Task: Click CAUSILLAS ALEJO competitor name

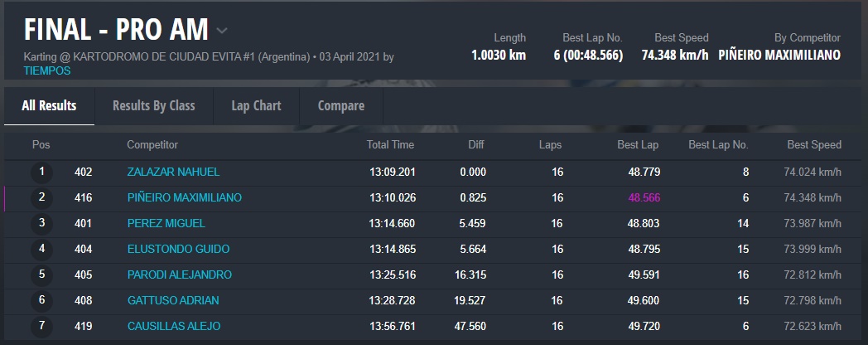Action: (x=174, y=326)
